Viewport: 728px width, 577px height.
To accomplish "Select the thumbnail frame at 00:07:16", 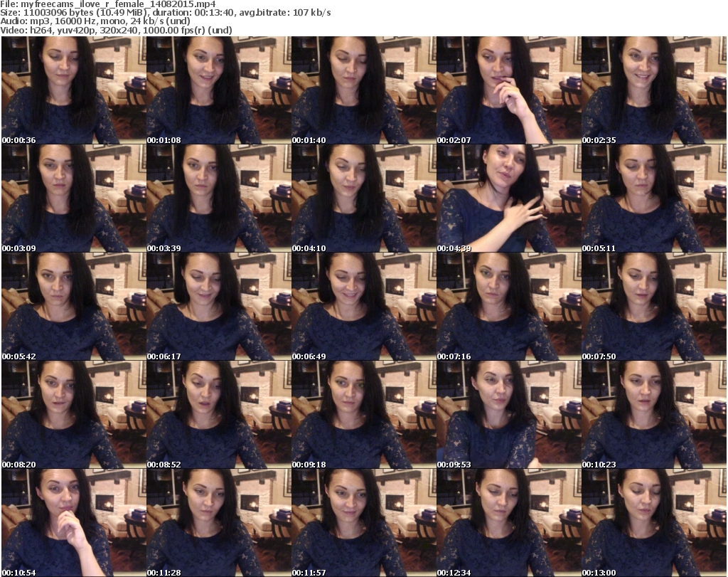I will (508, 307).
